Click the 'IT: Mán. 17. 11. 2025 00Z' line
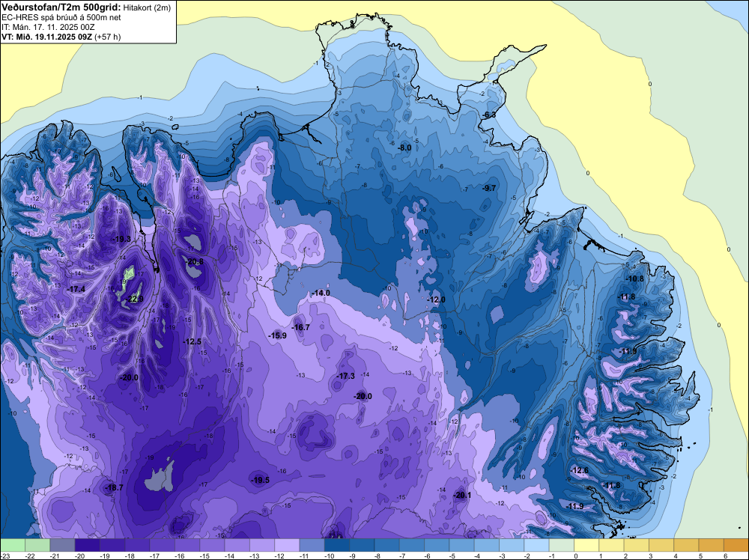 coord(48,27)
